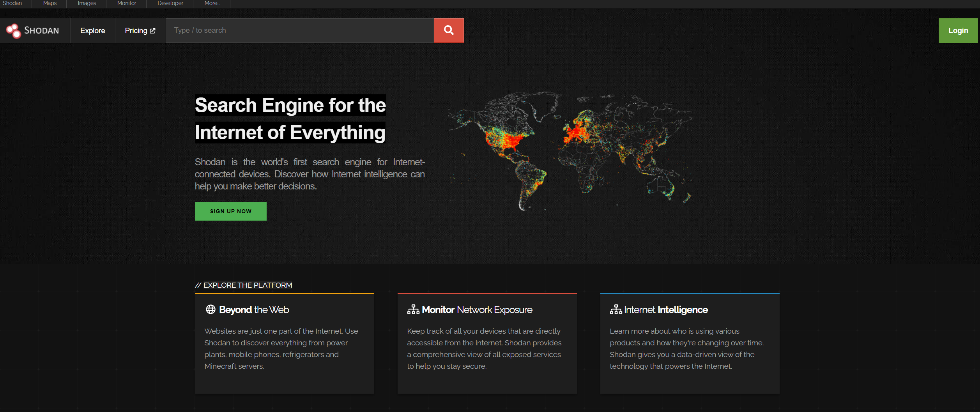Click the Sign Up Now button
980x412 pixels.
231,211
